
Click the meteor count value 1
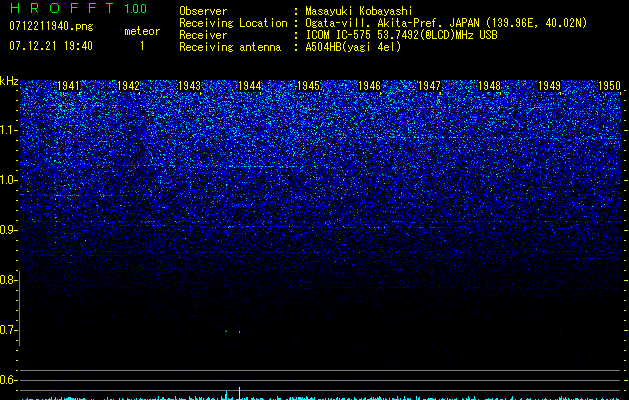pos(142,46)
